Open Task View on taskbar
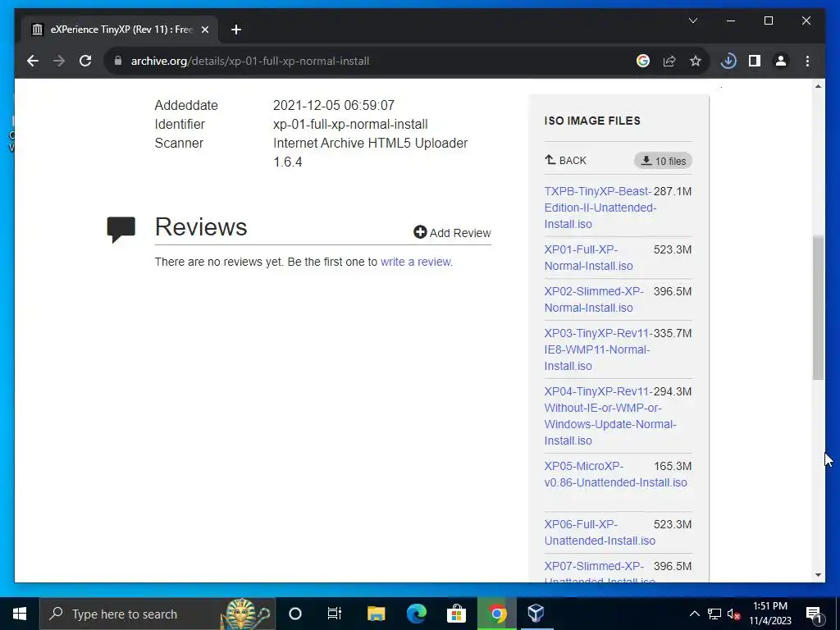Screen dimensions: 840x630 (x=335, y=614)
